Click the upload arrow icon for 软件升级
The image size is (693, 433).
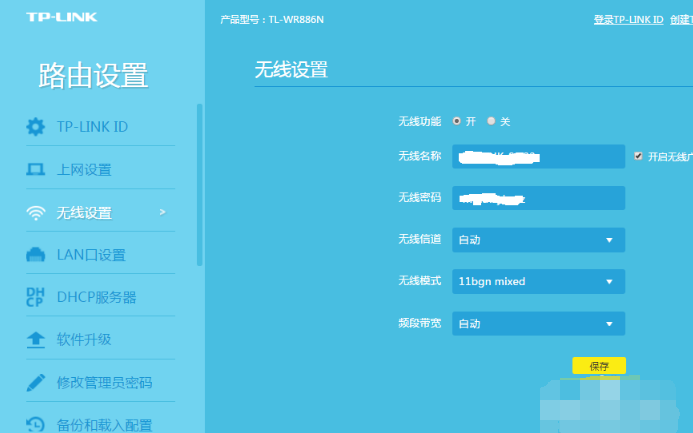coord(35,340)
